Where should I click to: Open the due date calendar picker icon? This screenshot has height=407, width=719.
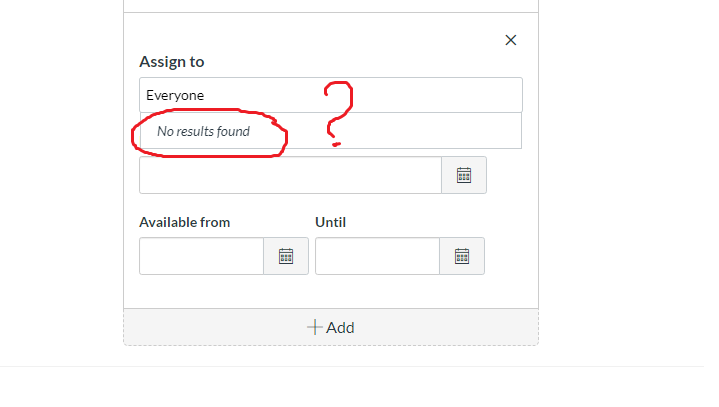point(463,175)
